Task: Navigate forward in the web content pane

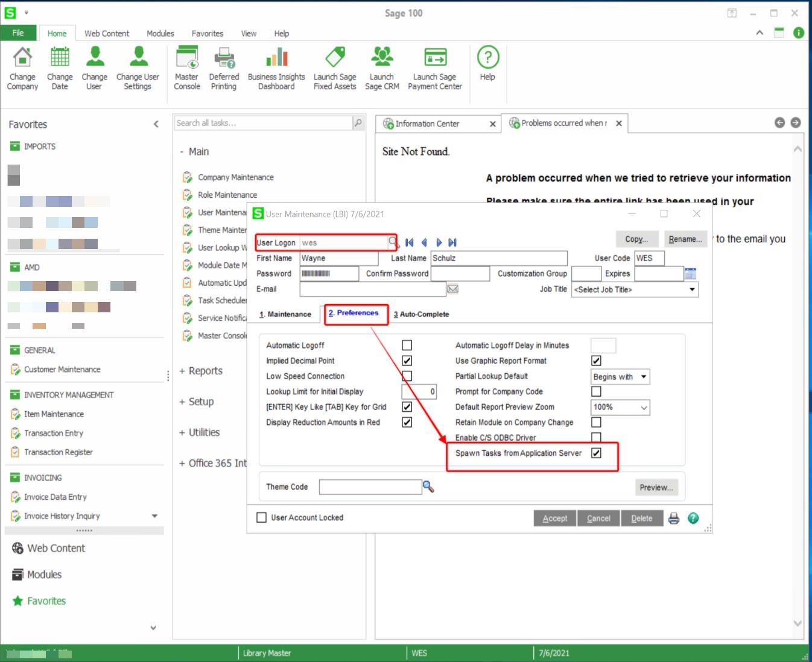Action: coord(796,122)
